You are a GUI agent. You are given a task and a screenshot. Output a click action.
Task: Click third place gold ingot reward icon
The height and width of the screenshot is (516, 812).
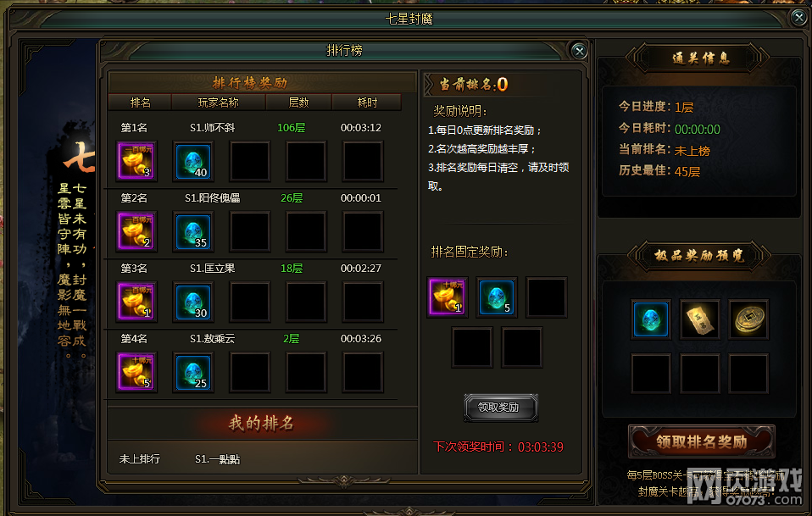click(136, 302)
